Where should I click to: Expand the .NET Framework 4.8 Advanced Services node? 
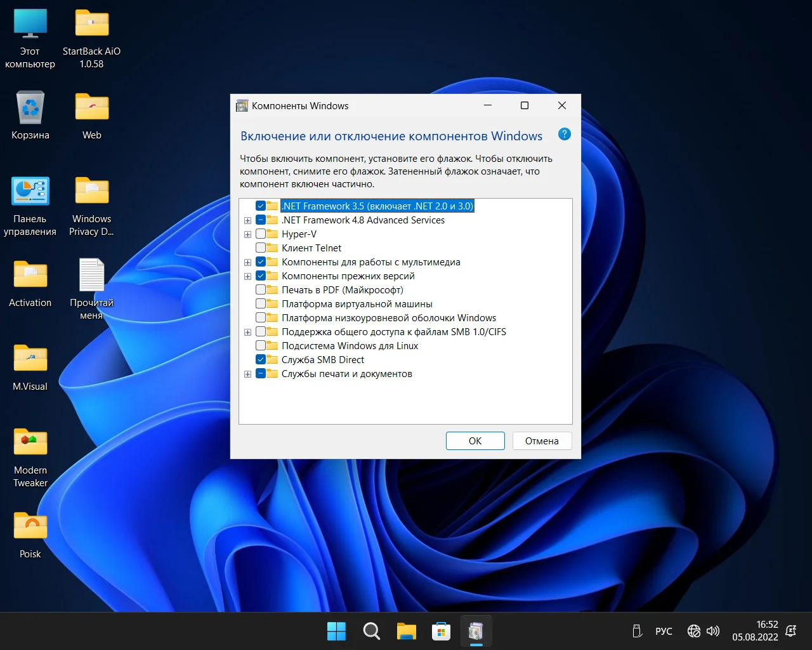(247, 220)
